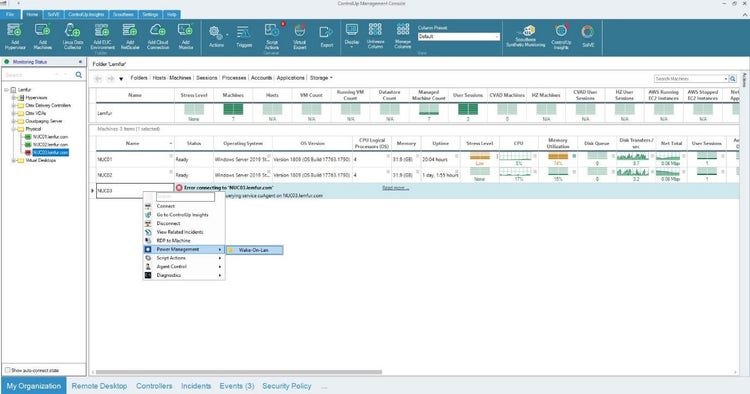Open Scoutbees Synthetic Monitoring
The height and width of the screenshot is (394, 750).
(526, 36)
